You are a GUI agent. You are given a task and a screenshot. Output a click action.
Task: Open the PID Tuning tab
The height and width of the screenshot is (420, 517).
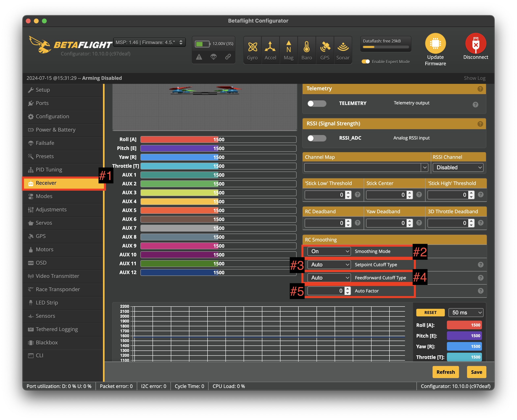63,170
